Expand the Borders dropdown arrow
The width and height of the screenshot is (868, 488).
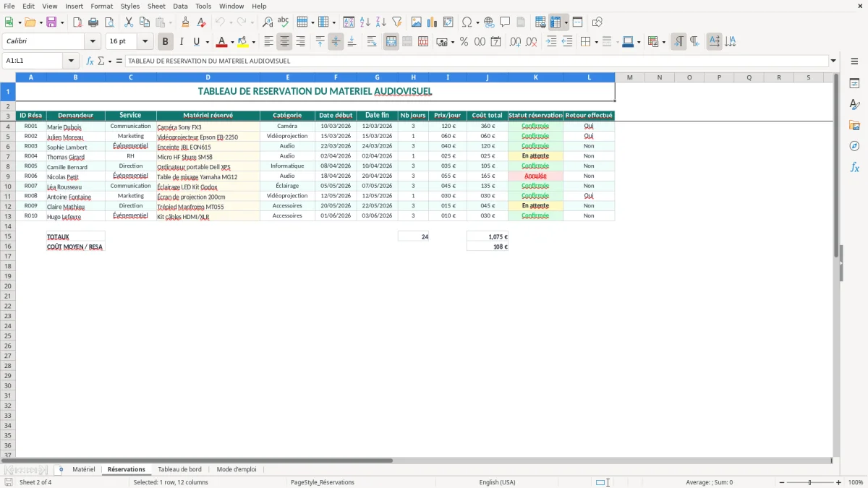click(x=596, y=42)
